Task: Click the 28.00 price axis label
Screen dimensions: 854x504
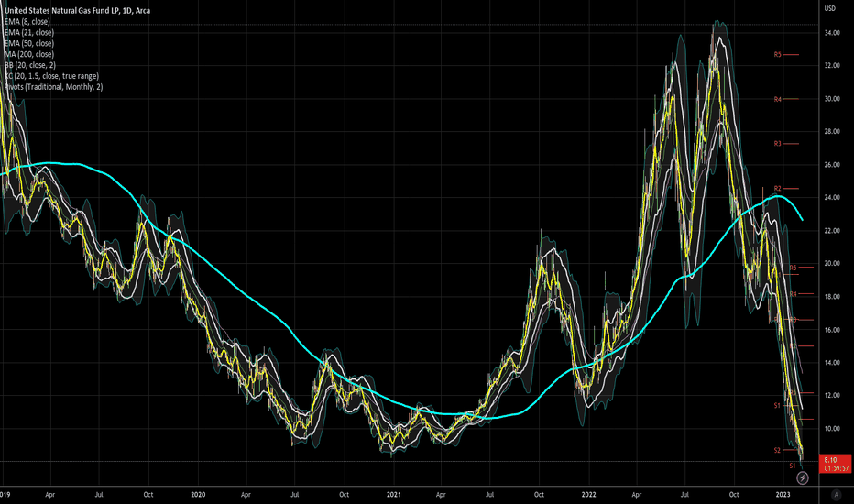Action: (x=832, y=131)
